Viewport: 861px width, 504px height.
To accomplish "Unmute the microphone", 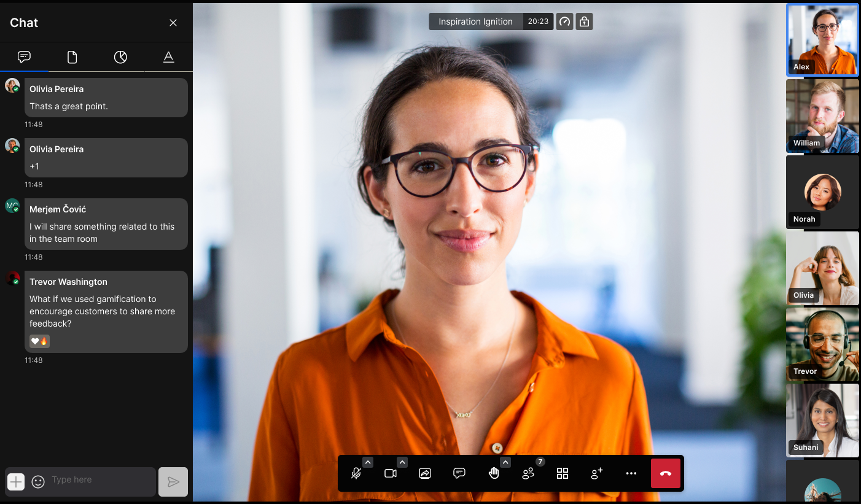I will [x=356, y=473].
